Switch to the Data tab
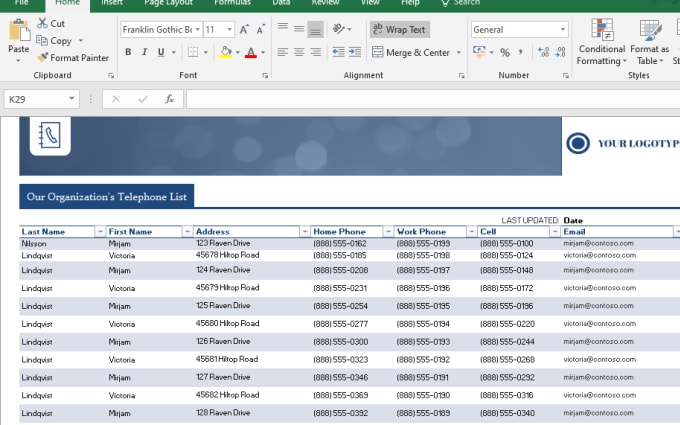 pyautogui.click(x=281, y=3)
